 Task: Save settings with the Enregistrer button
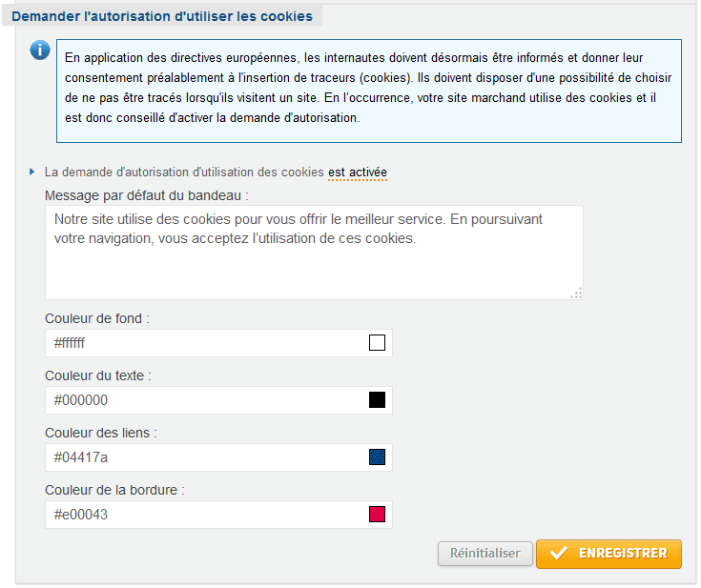click(x=608, y=554)
